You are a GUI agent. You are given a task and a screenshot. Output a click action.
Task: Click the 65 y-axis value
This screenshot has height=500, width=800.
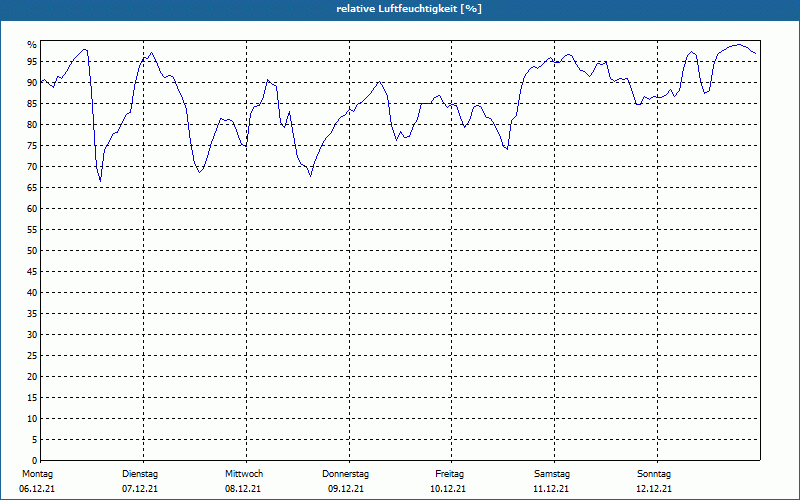click(x=32, y=188)
